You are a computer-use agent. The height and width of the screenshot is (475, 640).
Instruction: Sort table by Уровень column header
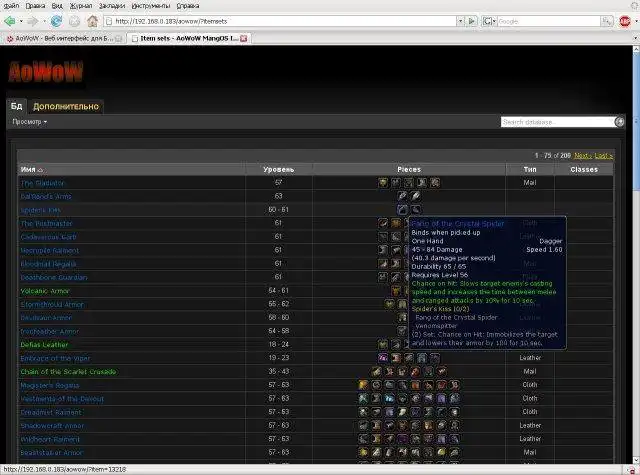point(279,169)
